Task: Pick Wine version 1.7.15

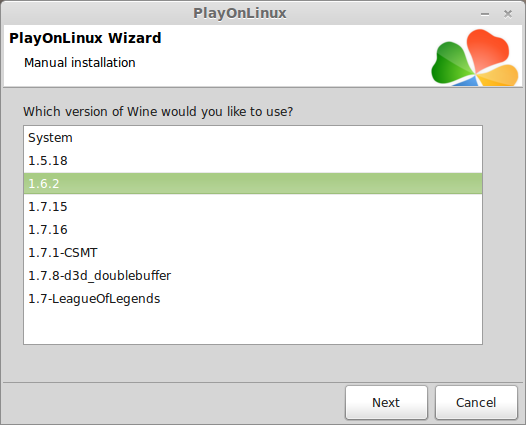Action: [253, 207]
